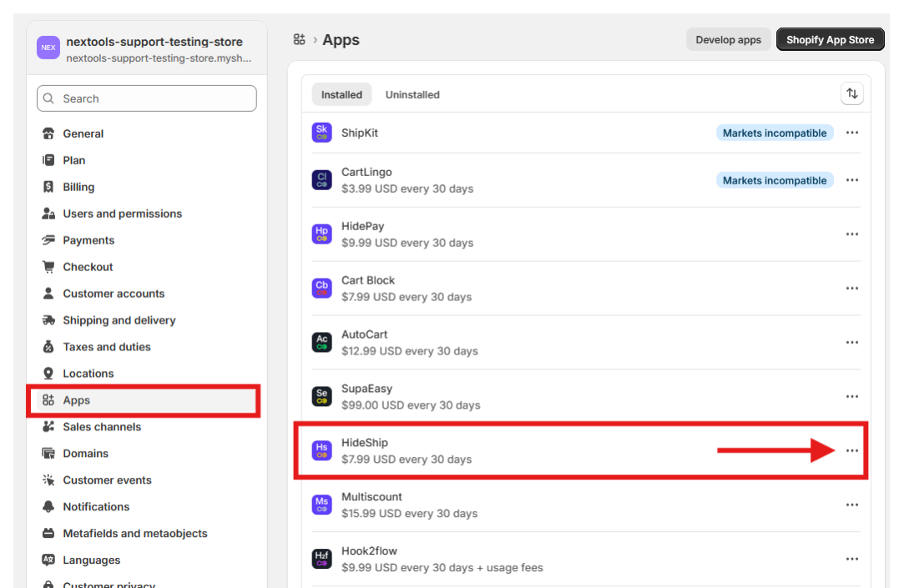Click the SupaEasy app icon

(x=321, y=396)
